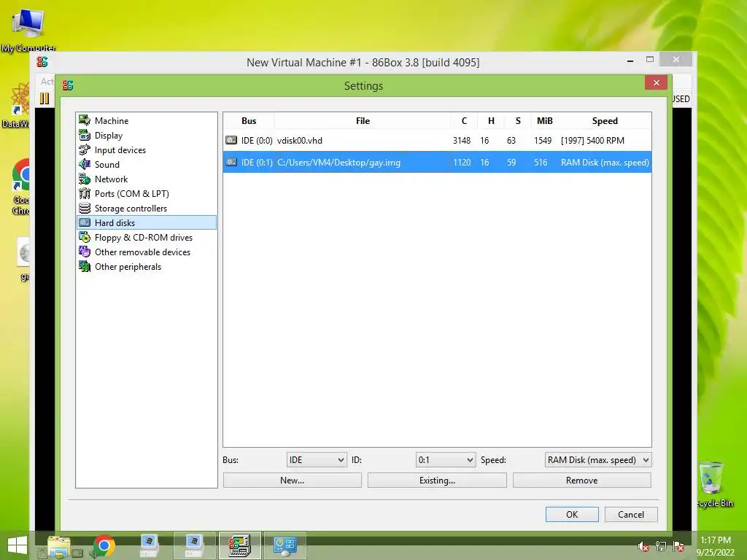Click the Other peripherals icon
The width and height of the screenshot is (747, 560).
85,267
